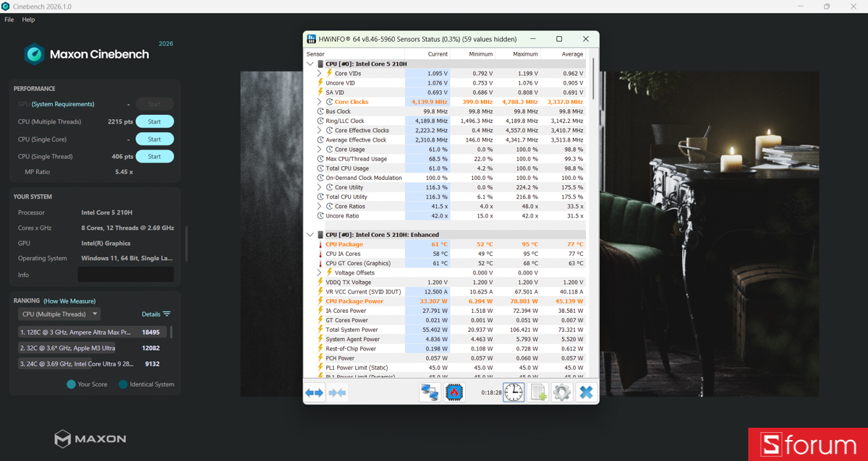
Task: Expand the Core Utility row
Action: [x=319, y=187]
